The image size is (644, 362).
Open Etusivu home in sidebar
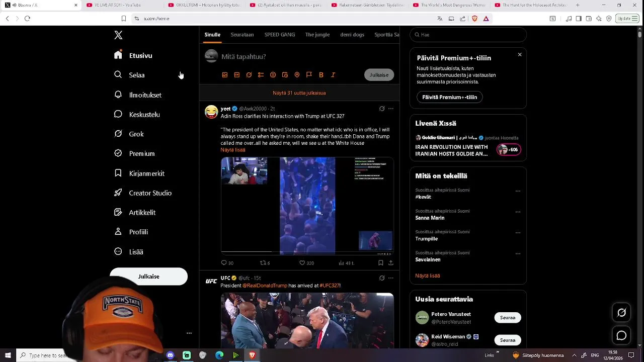[x=133, y=55]
